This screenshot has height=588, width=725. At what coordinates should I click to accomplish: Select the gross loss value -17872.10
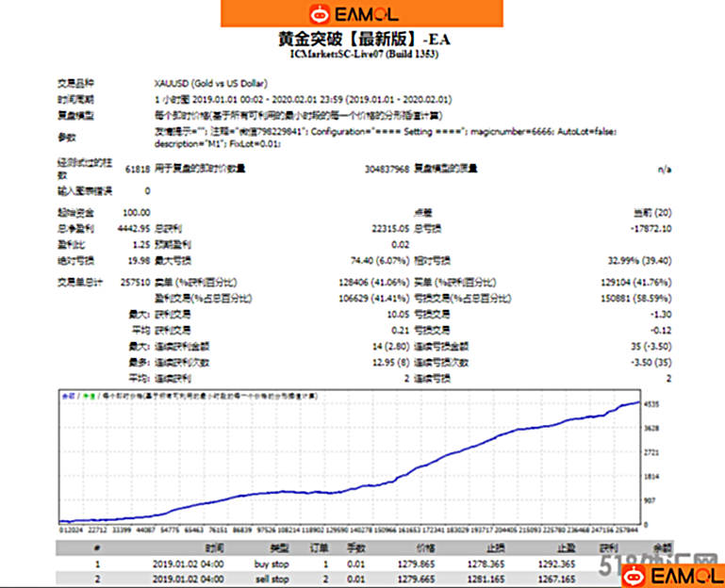[651, 228]
